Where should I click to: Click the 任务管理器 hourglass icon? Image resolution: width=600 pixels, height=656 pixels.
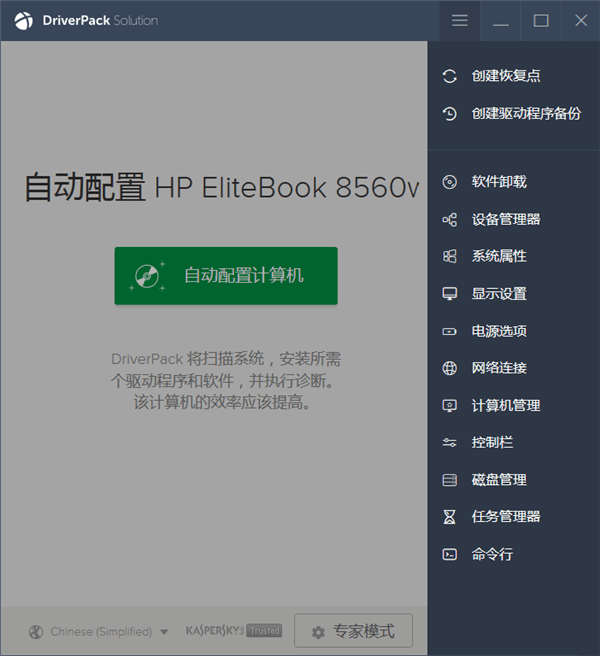(x=449, y=517)
